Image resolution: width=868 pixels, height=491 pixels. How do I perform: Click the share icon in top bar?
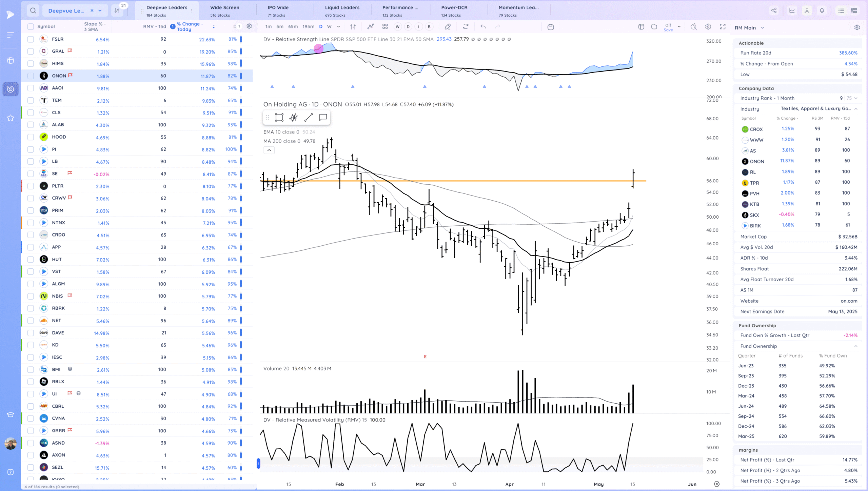774,11
